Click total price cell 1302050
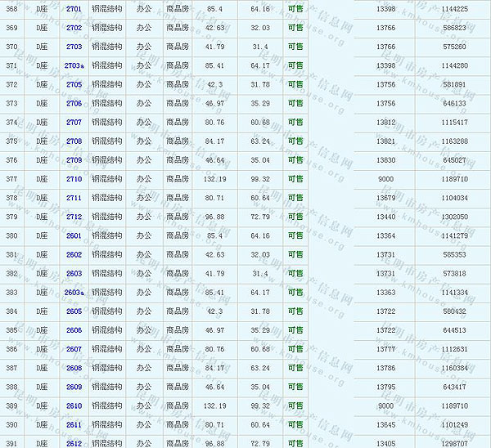Viewport: 491px width, 448px height. coord(454,217)
